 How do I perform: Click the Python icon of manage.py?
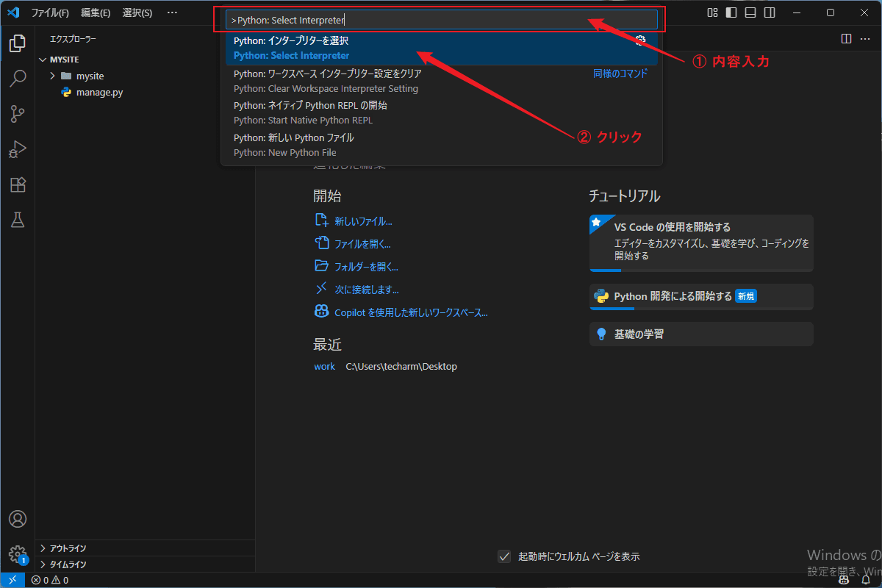(x=66, y=93)
